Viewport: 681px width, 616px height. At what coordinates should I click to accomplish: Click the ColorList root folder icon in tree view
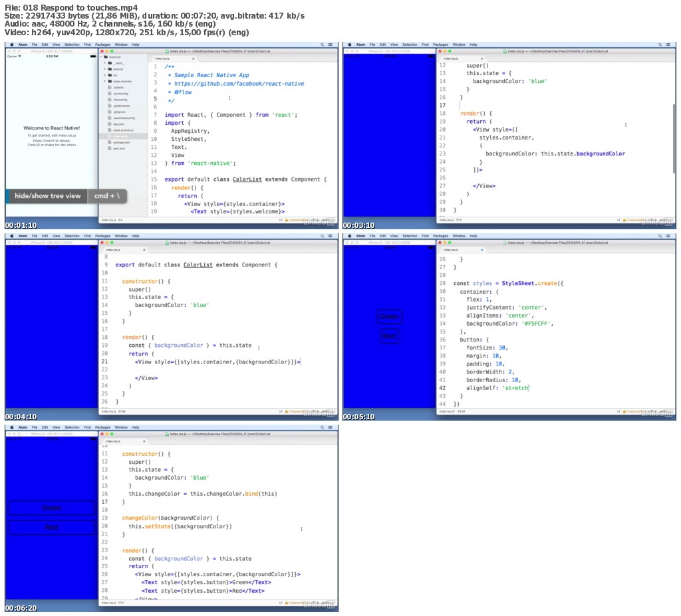[106, 57]
